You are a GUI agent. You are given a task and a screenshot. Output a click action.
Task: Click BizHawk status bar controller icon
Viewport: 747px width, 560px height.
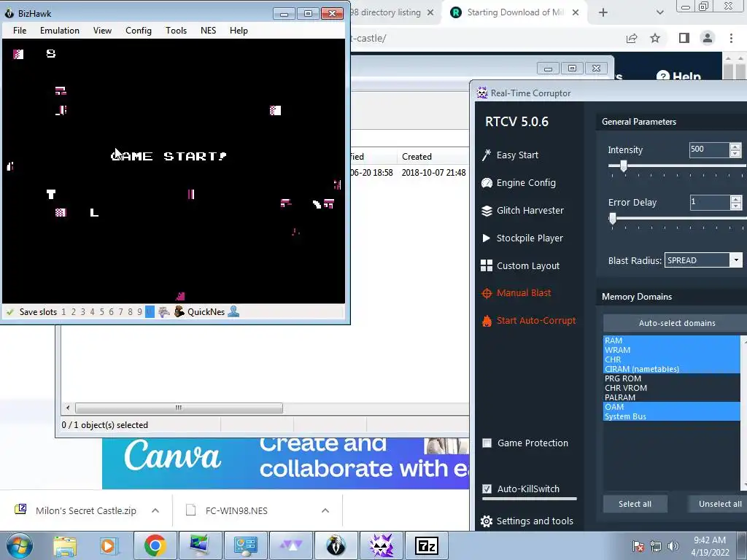point(164,312)
